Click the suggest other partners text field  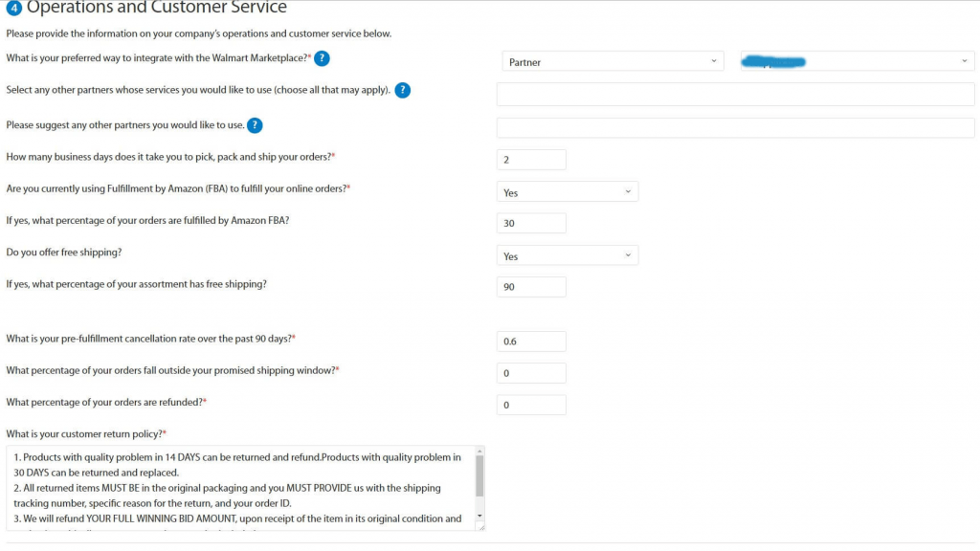735,127
